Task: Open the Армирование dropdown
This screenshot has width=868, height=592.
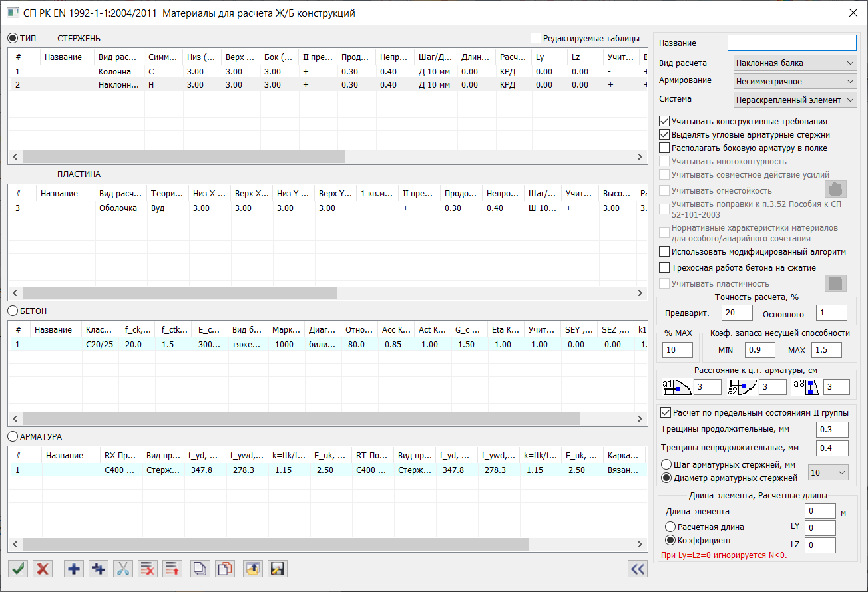Action: click(x=795, y=81)
